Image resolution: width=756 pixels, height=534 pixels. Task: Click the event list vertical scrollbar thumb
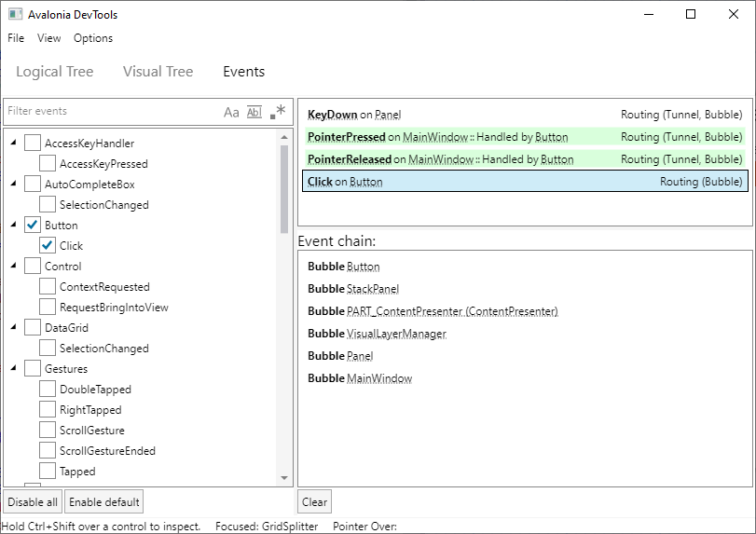tap(285, 189)
